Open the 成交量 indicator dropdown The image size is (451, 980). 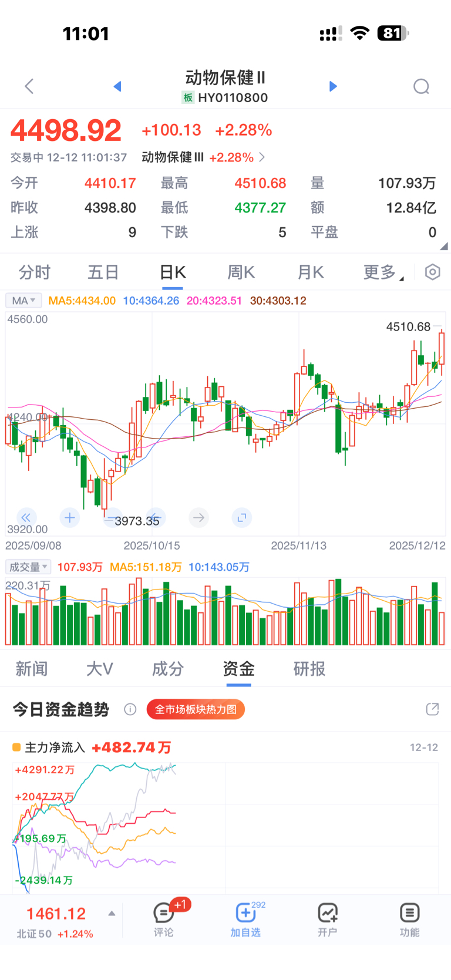[x=28, y=567]
